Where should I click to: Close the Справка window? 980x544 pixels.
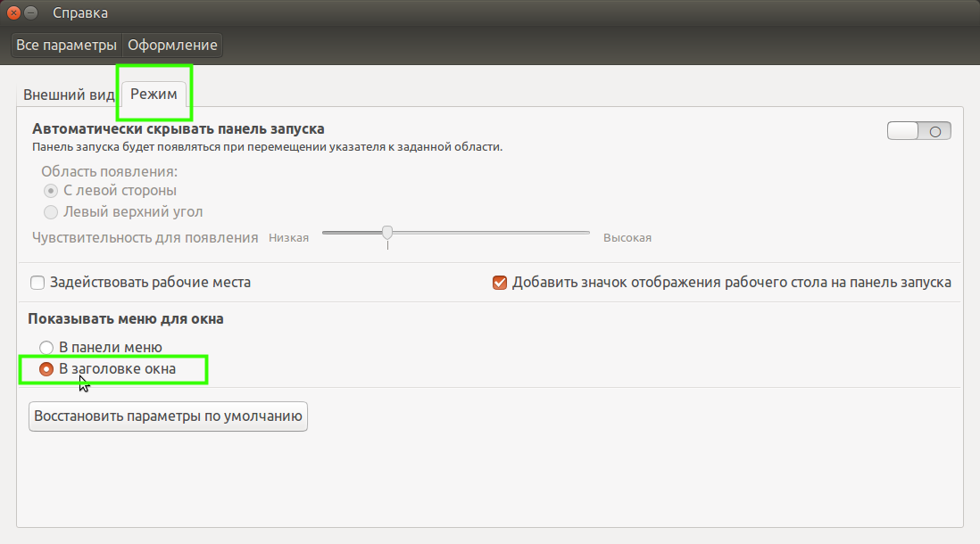tap(13, 13)
